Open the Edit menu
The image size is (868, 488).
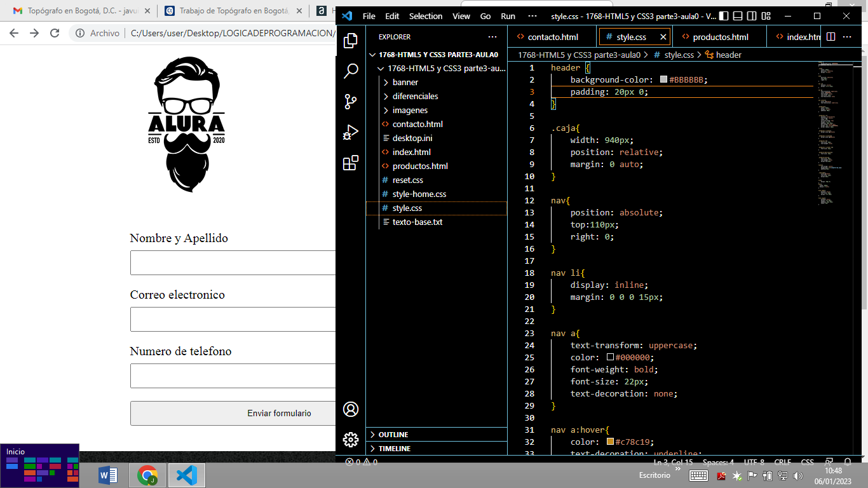(x=392, y=16)
